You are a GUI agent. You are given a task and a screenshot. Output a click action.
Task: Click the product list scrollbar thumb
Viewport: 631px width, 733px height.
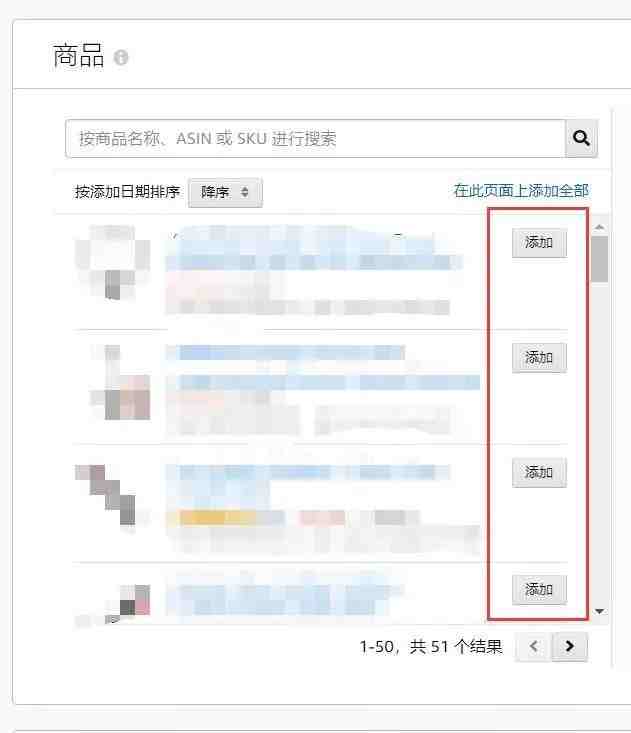pos(599,259)
